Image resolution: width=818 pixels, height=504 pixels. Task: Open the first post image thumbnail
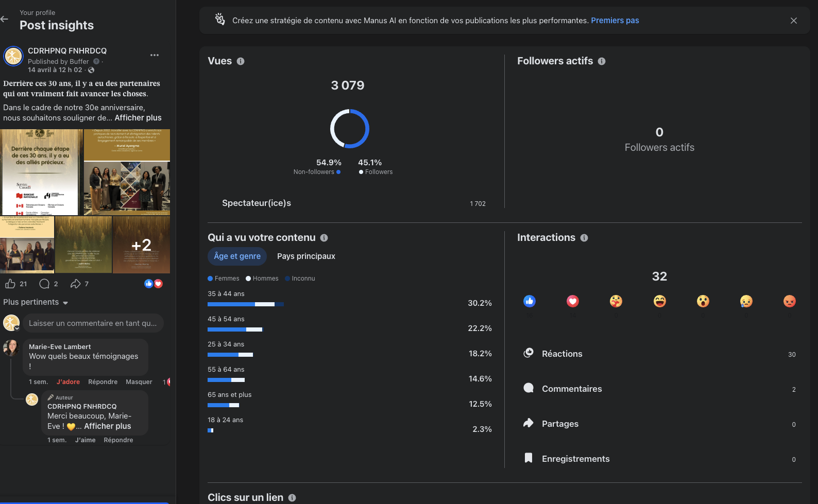point(41,172)
